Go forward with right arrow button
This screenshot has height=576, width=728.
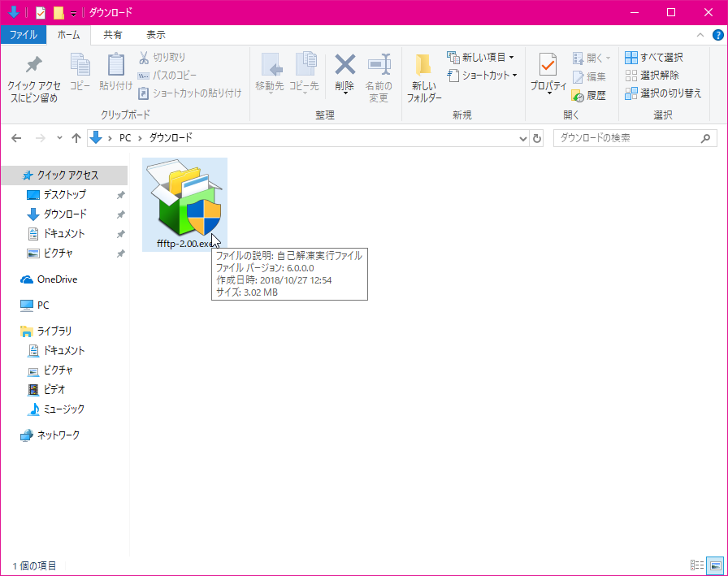(41, 138)
